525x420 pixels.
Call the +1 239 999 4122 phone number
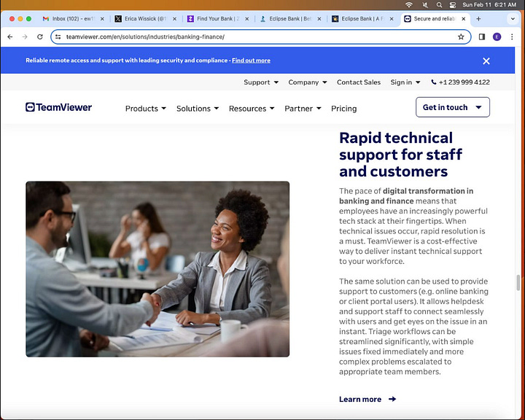pyautogui.click(x=460, y=82)
